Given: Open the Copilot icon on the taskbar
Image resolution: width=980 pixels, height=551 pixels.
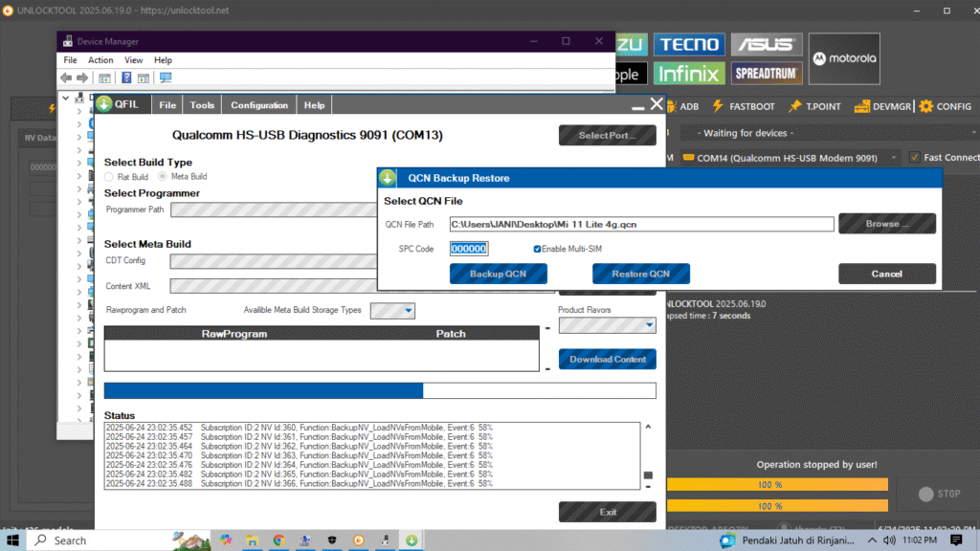Looking at the screenshot, I should (226, 540).
